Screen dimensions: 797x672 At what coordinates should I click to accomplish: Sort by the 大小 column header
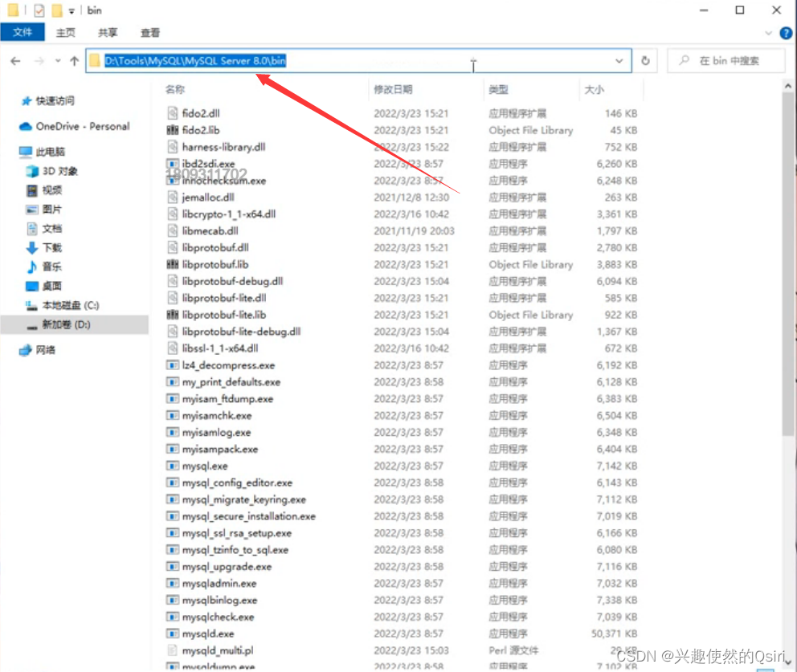click(x=595, y=89)
